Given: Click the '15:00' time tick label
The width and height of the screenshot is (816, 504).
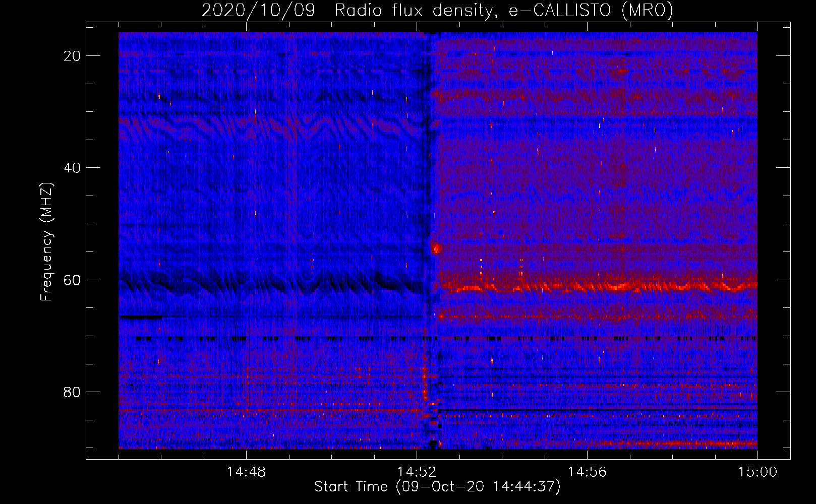Looking at the screenshot, I should [757, 472].
